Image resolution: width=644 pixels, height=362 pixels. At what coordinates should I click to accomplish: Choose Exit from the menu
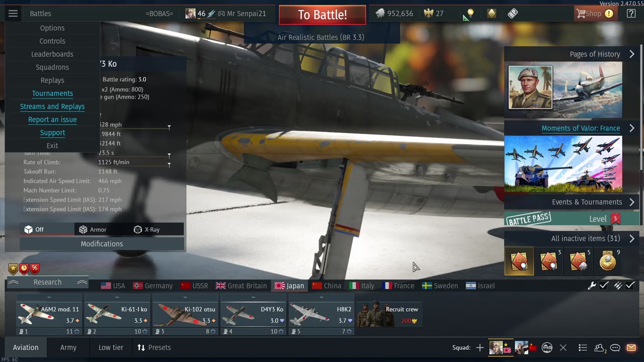point(52,146)
